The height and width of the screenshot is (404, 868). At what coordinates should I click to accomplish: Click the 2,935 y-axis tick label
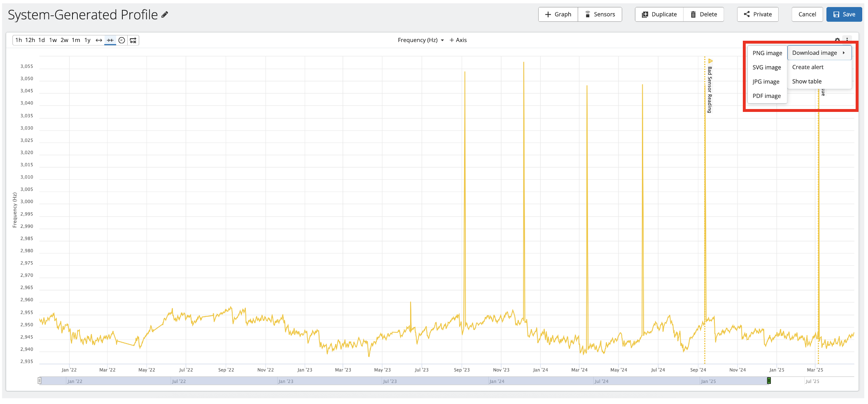[27, 362]
